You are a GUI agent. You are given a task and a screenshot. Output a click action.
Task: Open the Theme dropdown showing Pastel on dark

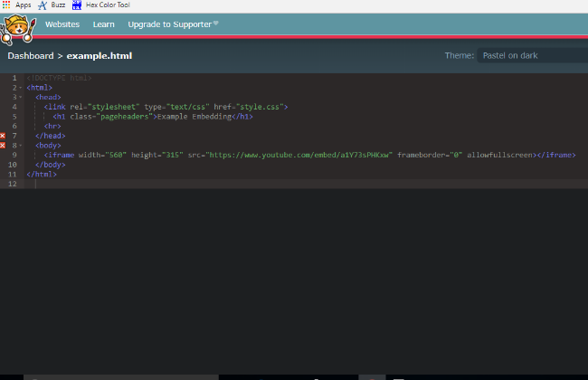click(x=533, y=55)
